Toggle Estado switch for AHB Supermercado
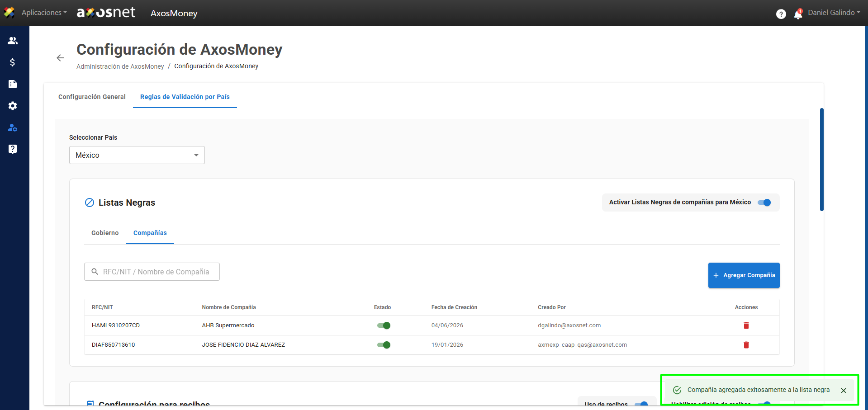868x410 pixels. [x=384, y=325]
